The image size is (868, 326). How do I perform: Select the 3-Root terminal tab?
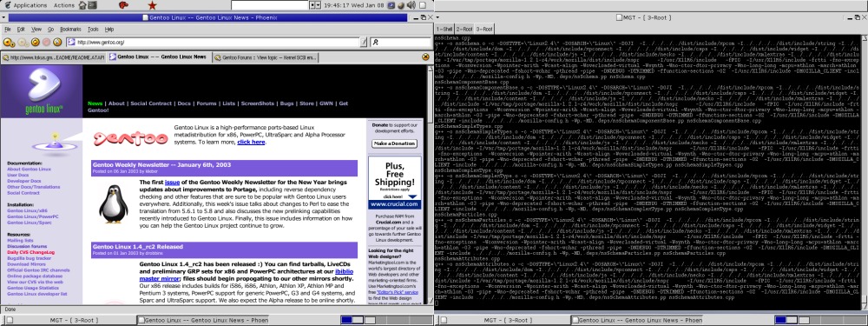(x=484, y=29)
